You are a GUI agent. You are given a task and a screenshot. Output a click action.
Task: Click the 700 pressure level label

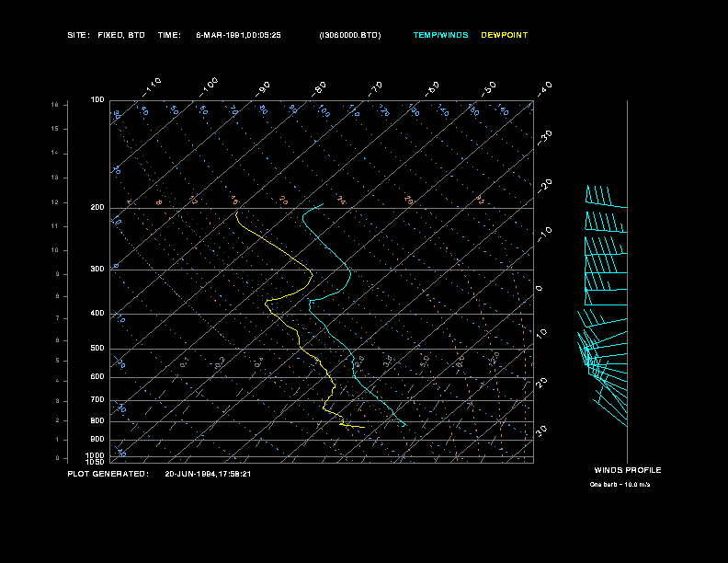click(x=97, y=399)
